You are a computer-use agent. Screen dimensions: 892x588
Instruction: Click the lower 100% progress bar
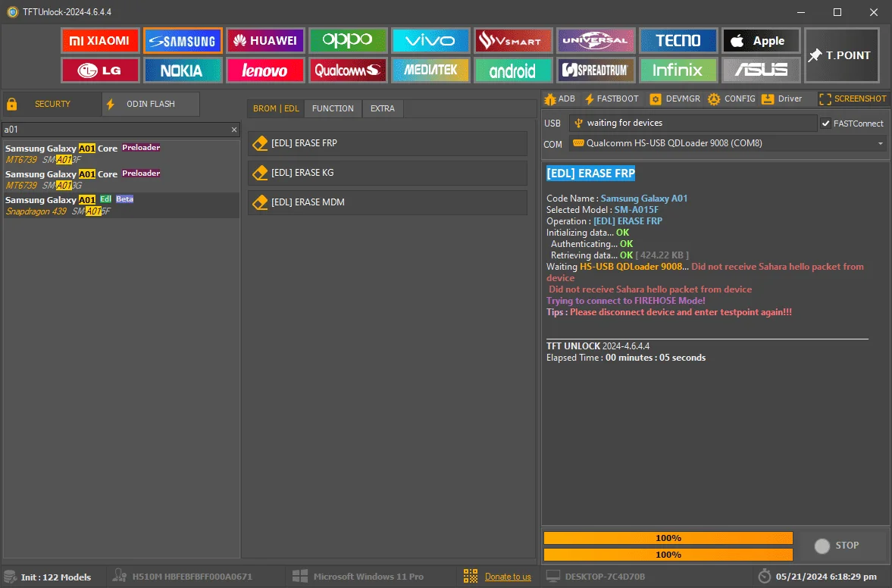pos(668,555)
